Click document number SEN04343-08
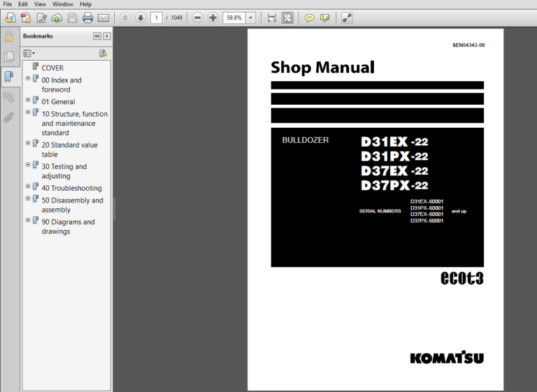The image size is (537, 392). click(468, 45)
